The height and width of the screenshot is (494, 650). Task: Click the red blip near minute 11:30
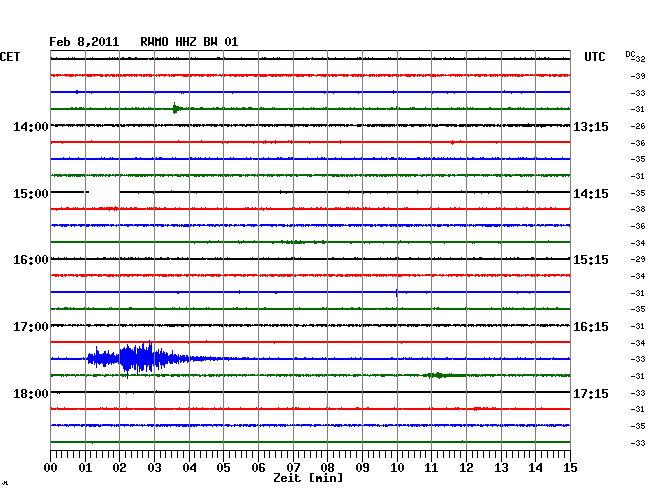(452, 143)
